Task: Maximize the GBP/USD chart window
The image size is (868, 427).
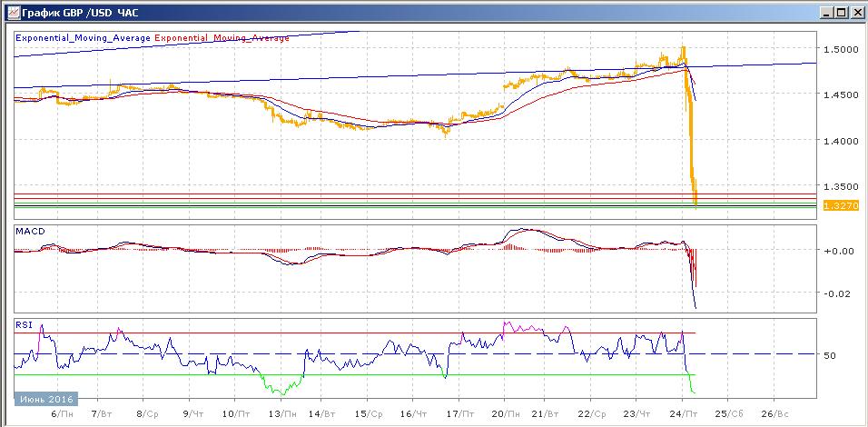Action: coord(841,12)
